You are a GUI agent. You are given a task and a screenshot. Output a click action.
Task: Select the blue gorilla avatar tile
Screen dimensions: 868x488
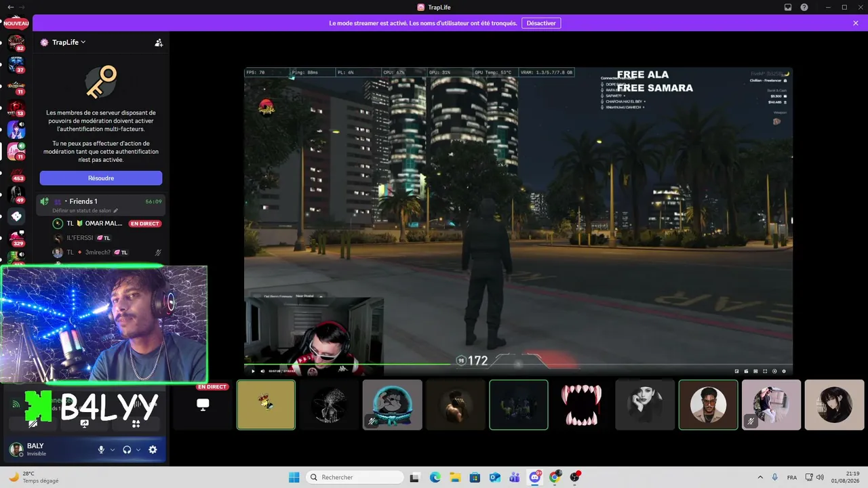click(393, 405)
